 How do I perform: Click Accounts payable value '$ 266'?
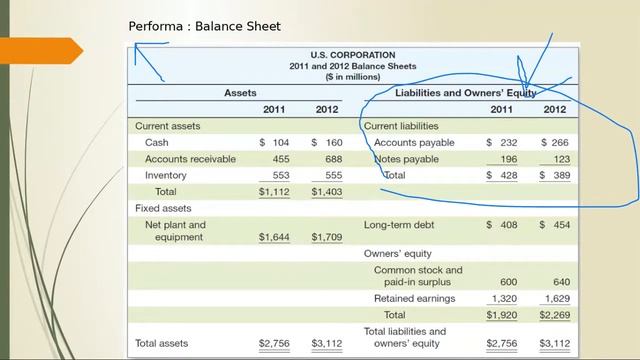[555, 142]
